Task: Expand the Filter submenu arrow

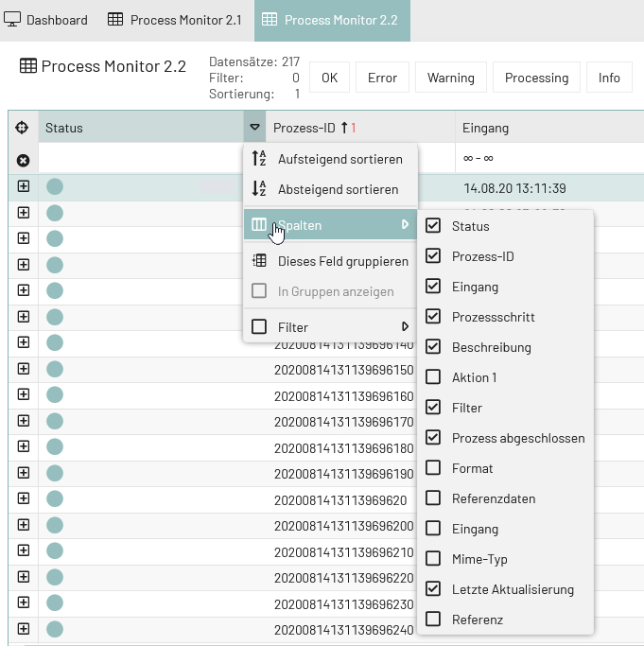Action: 405,326
